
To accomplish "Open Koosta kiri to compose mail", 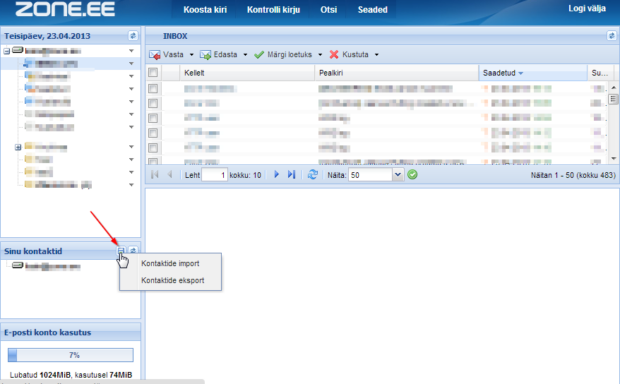I will click(x=205, y=10).
